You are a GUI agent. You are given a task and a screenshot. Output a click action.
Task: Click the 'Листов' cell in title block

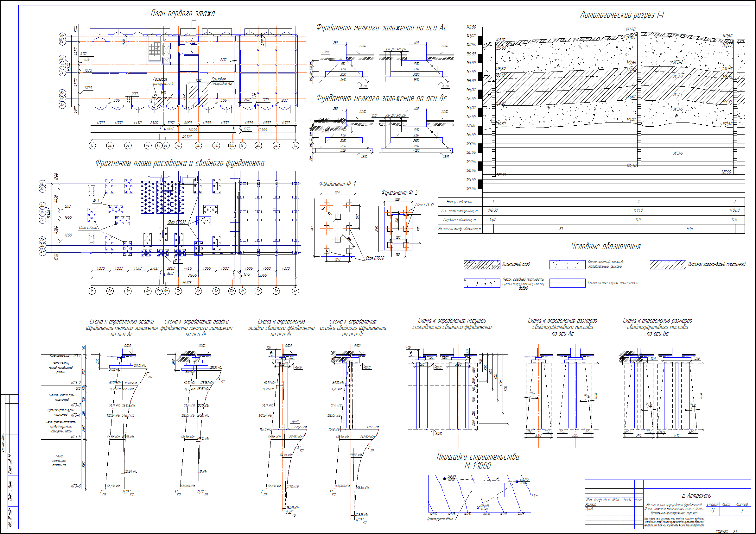[x=742, y=504]
